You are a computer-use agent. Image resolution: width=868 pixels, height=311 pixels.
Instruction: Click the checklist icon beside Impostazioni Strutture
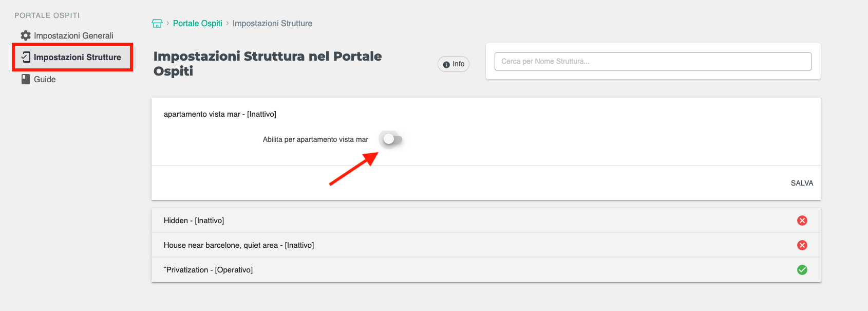pyautogui.click(x=26, y=57)
